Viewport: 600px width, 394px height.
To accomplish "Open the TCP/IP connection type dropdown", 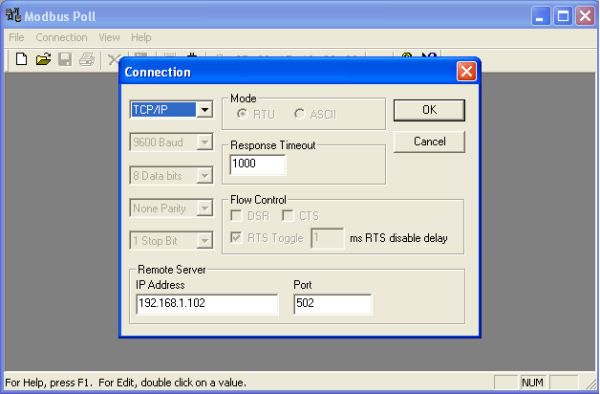I will point(205,110).
